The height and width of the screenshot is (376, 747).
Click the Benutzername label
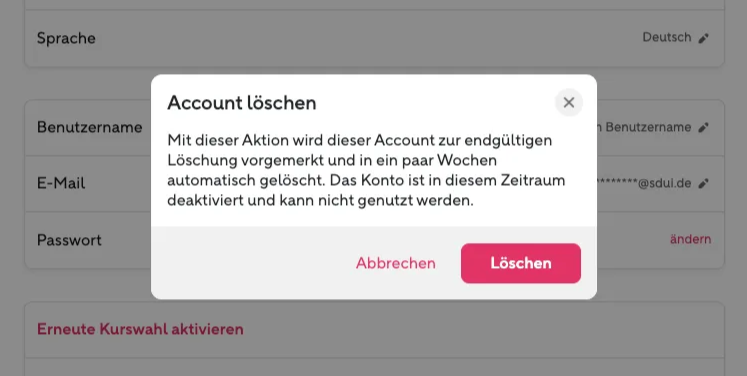90,127
